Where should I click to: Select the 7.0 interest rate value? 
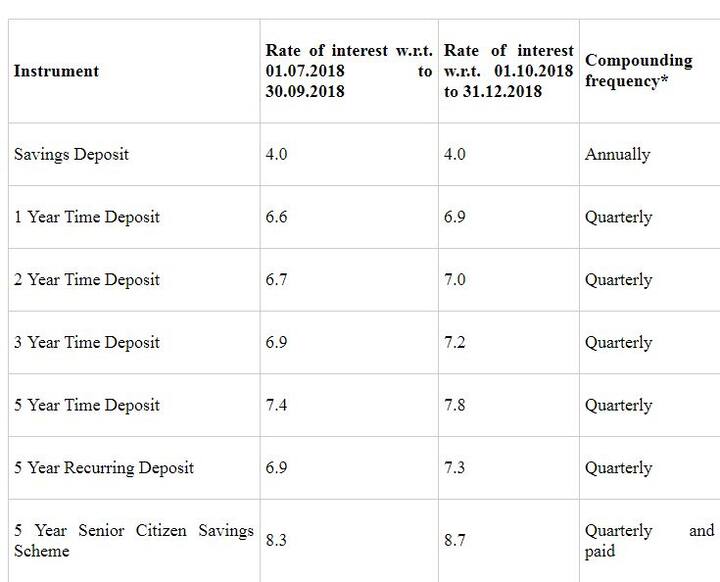click(x=455, y=280)
